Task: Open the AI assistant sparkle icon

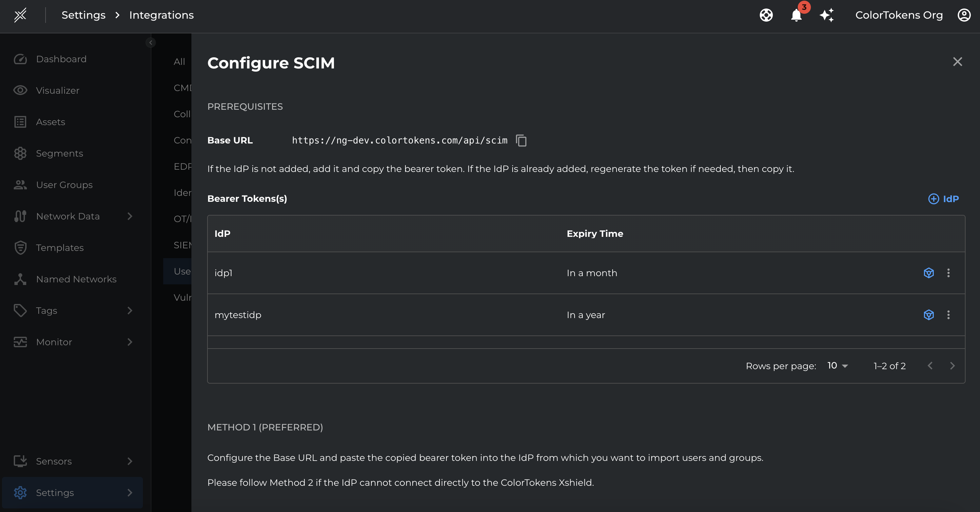Action: pos(827,15)
